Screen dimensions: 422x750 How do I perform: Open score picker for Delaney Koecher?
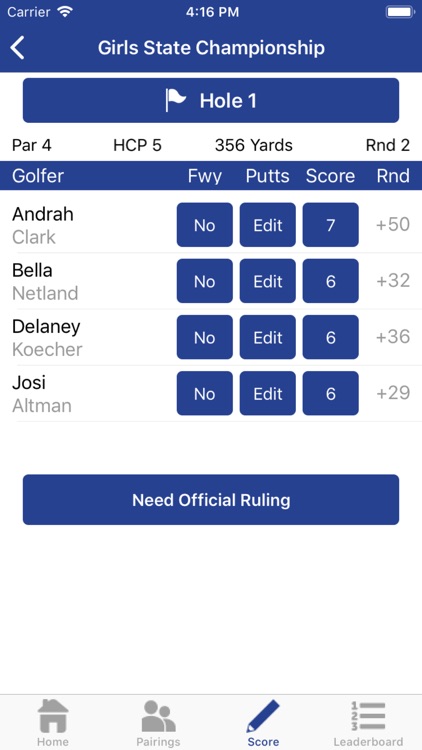click(331, 338)
